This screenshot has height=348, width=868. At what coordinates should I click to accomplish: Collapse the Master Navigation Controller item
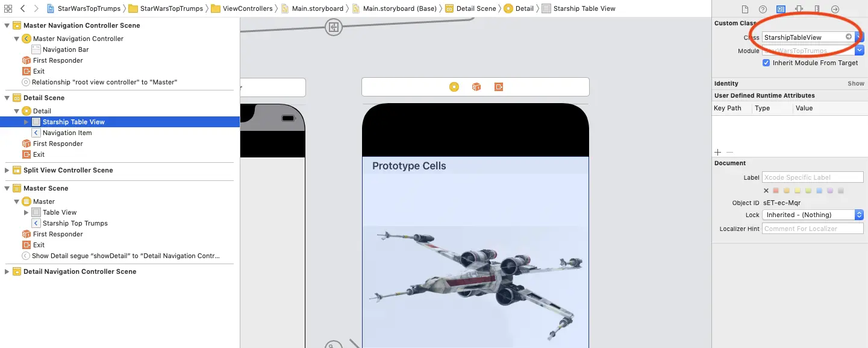(x=17, y=39)
